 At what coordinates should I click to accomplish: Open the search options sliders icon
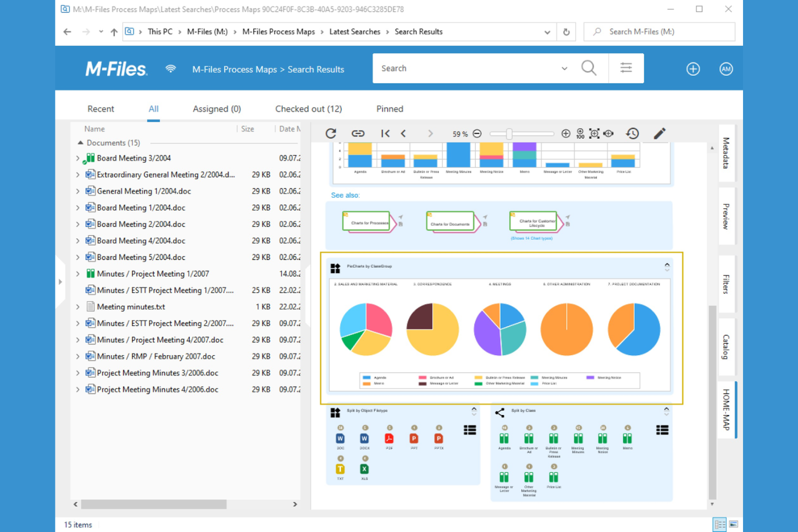pyautogui.click(x=626, y=68)
